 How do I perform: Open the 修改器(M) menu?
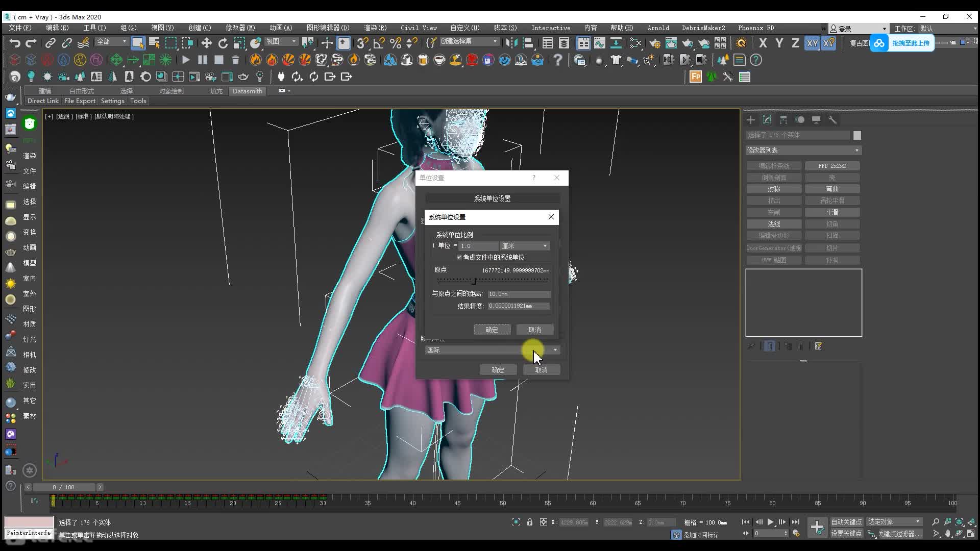[240, 28]
